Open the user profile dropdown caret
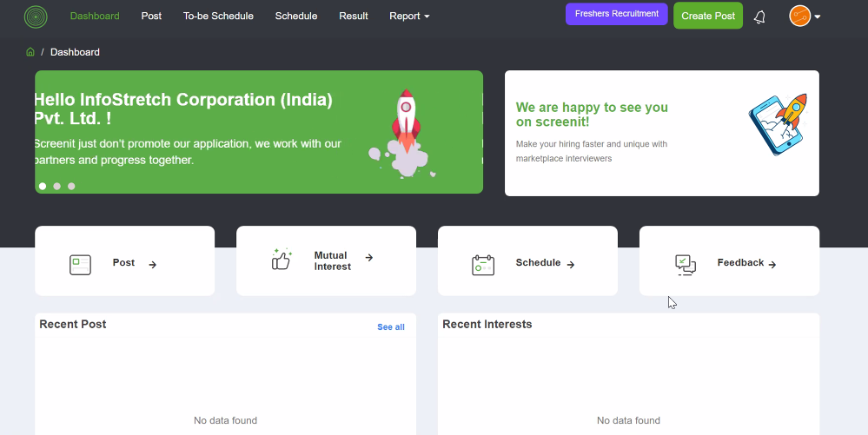Viewport: 868px width, 435px height. (818, 16)
